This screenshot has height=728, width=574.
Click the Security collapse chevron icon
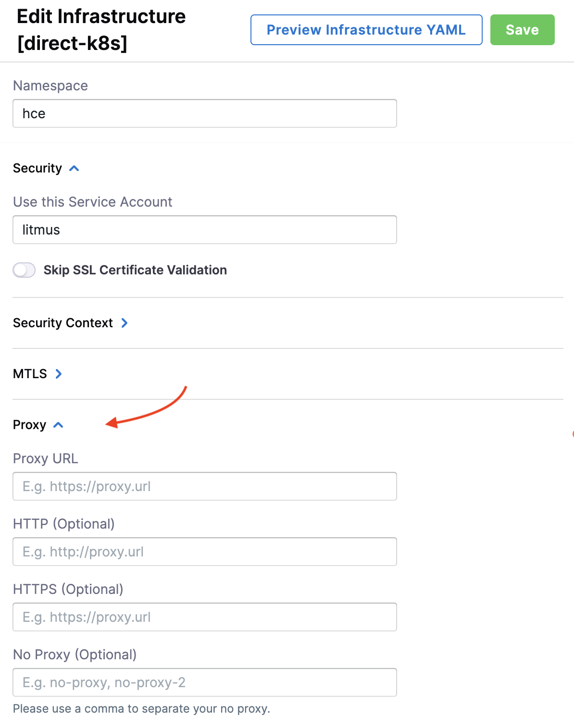(74, 169)
